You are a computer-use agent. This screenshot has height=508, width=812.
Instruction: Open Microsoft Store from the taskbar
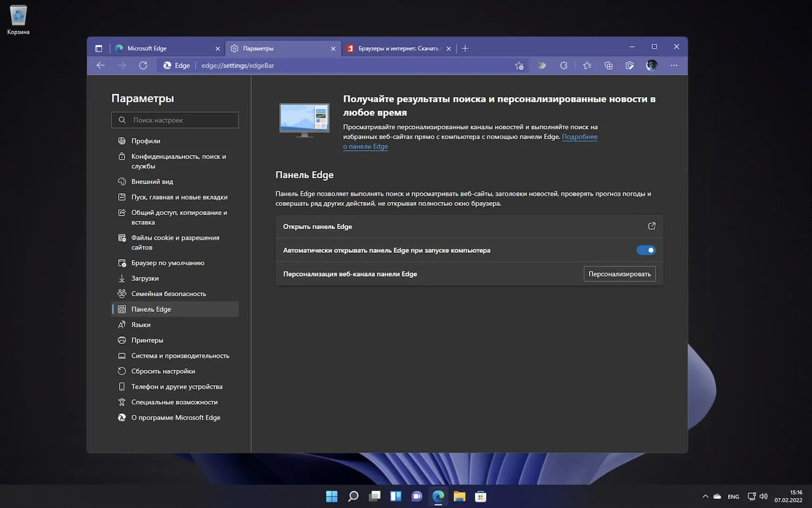pos(481,497)
